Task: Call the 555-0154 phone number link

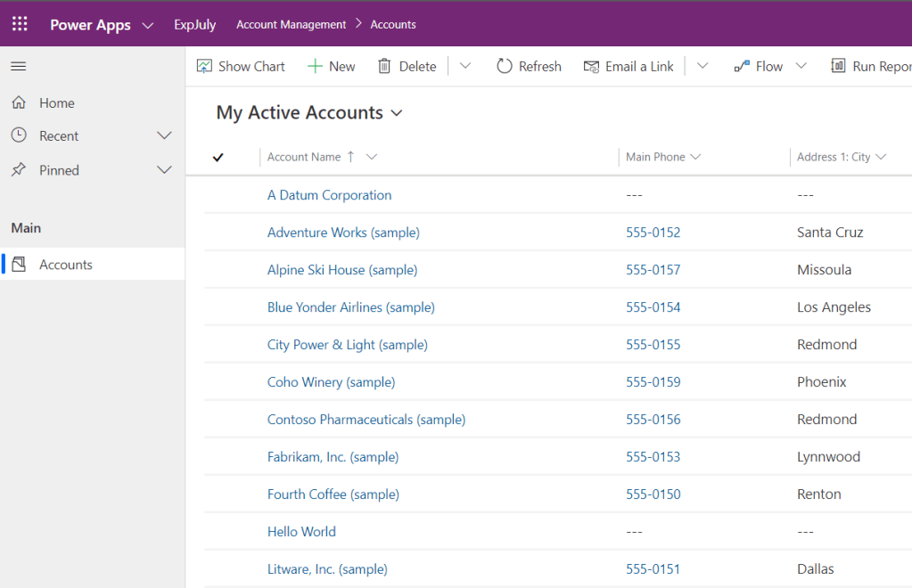Action: click(653, 307)
